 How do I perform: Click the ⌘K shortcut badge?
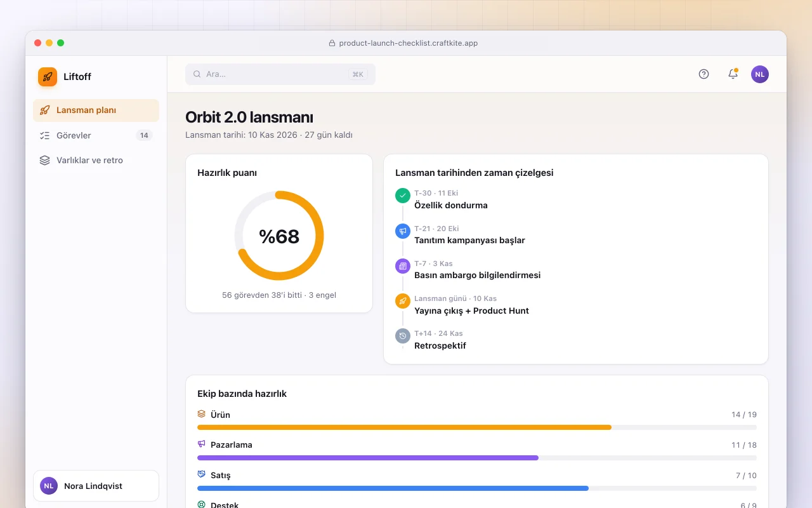point(358,74)
